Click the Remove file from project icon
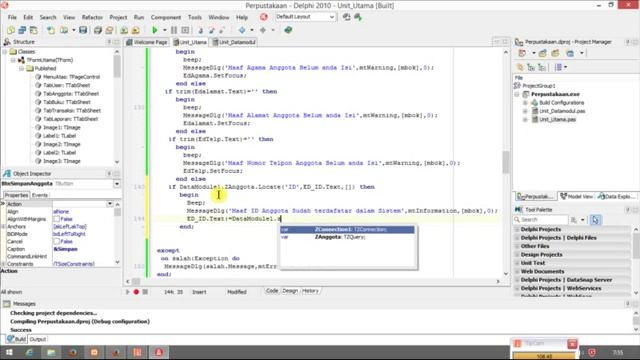This screenshot has height=360, width=640. tap(136, 30)
